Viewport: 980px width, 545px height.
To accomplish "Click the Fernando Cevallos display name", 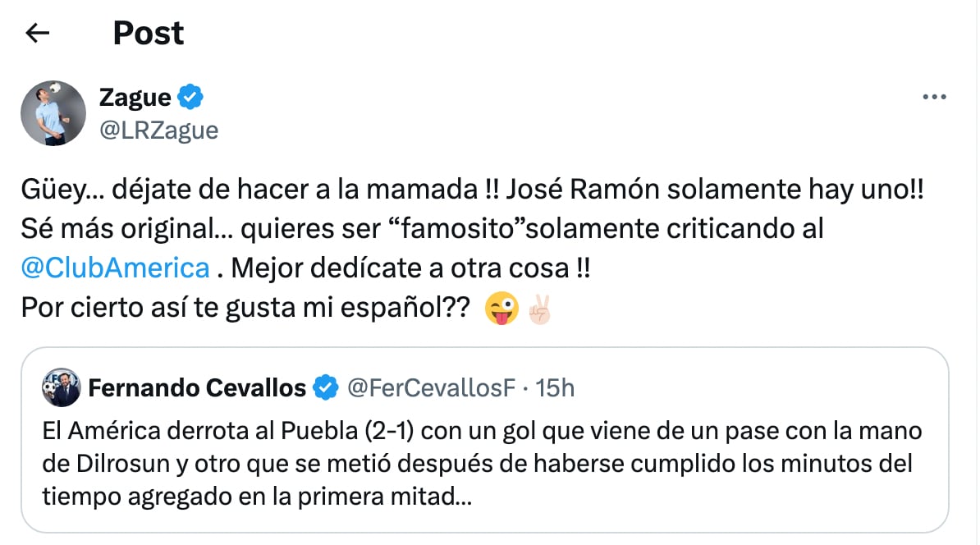I will click(x=197, y=387).
